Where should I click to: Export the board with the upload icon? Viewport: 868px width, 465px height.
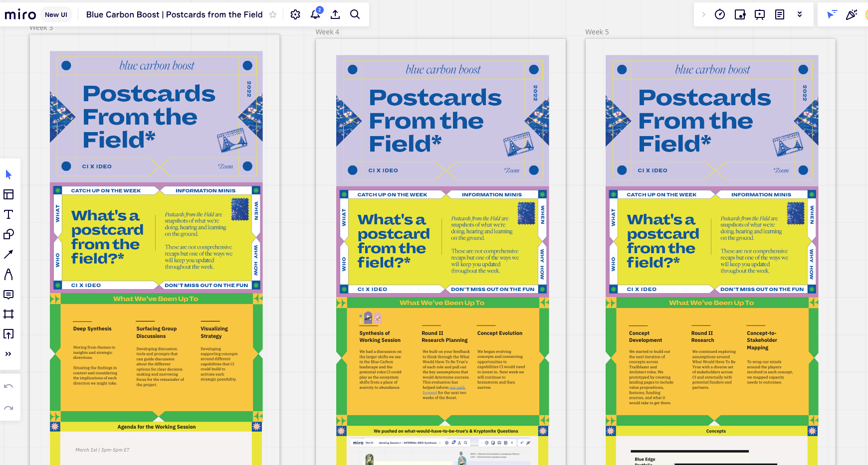tap(335, 14)
